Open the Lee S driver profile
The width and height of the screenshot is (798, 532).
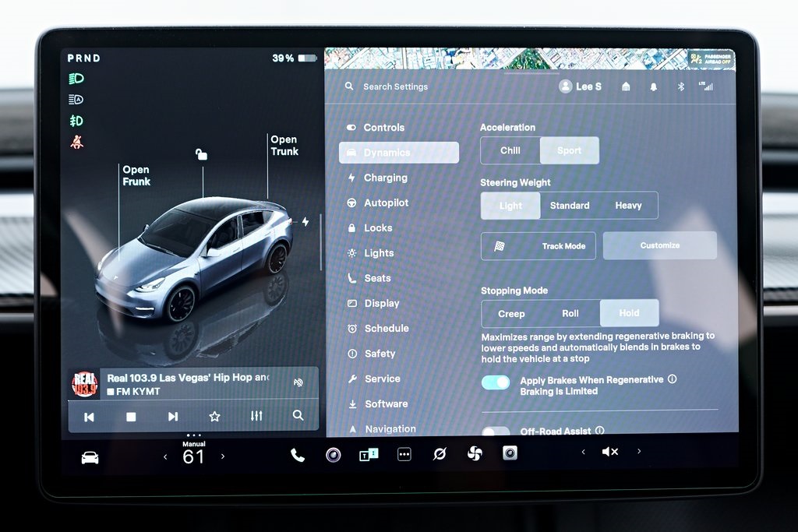(580, 86)
